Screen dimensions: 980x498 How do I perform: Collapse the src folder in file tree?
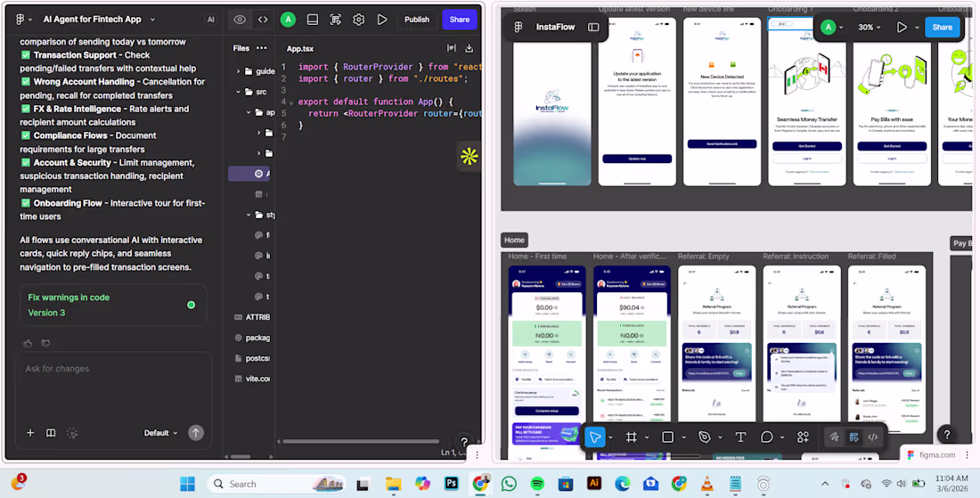(238, 92)
